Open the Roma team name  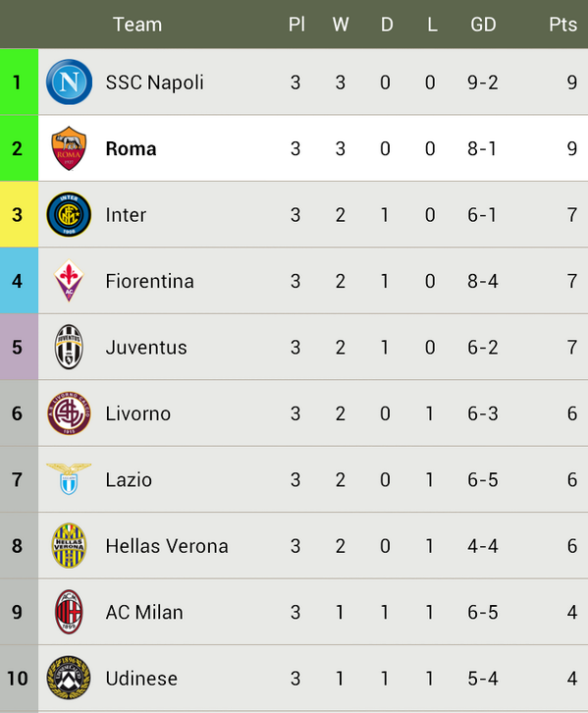(x=131, y=148)
